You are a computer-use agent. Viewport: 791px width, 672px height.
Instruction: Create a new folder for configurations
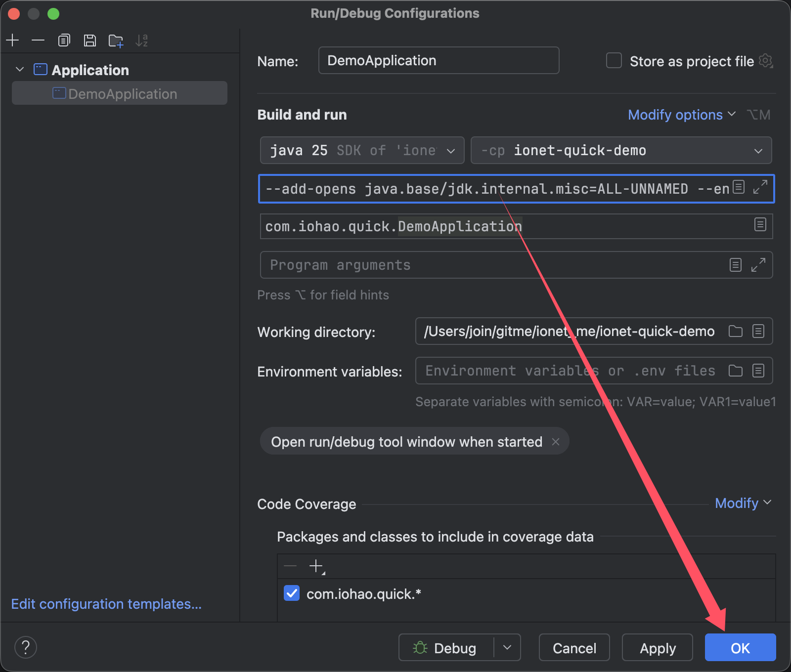[x=116, y=41]
